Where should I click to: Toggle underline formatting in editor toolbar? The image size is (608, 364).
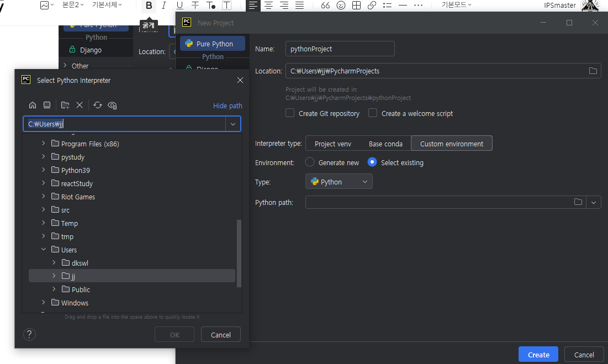click(179, 6)
